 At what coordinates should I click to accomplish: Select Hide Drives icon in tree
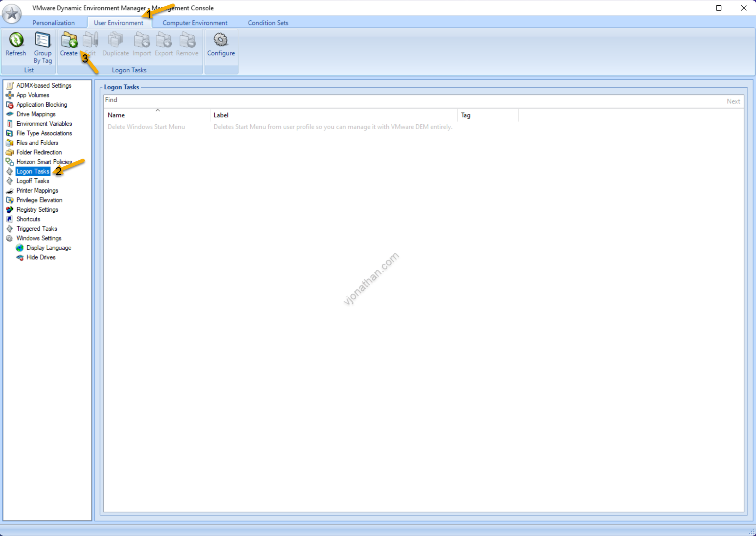20,257
